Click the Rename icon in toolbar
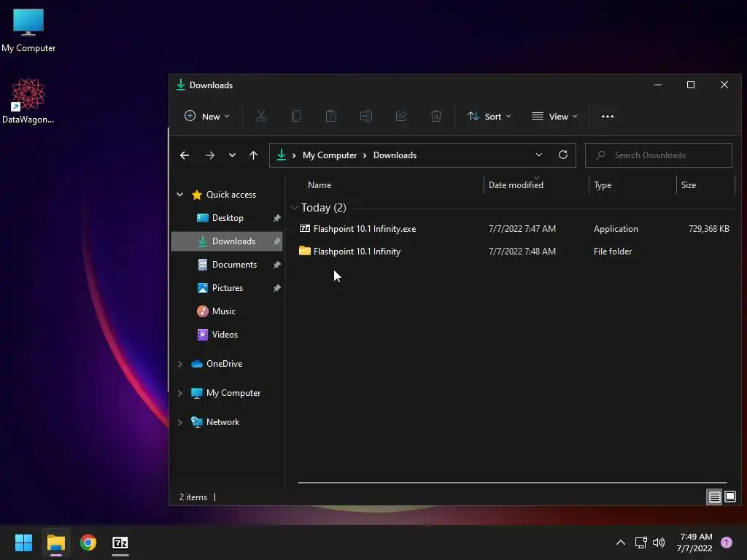 click(366, 116)
